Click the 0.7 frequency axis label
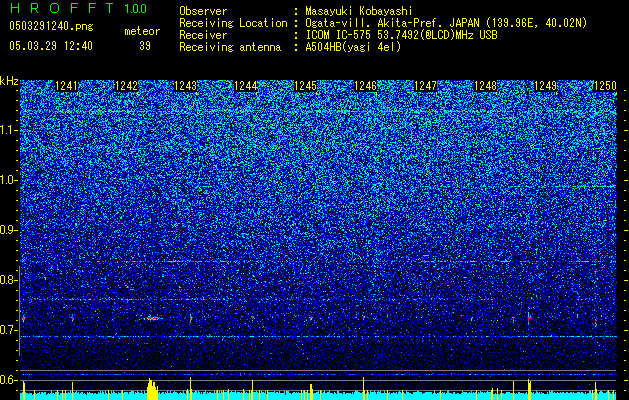Screen dimensions: 629x400 (7, 330)
